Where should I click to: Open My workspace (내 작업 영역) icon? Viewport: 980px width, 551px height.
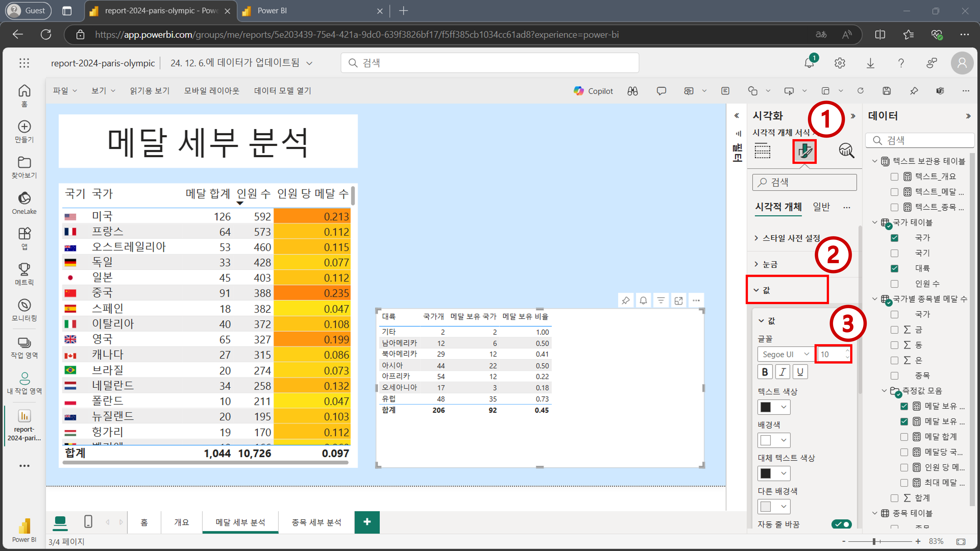pos(24,378)
